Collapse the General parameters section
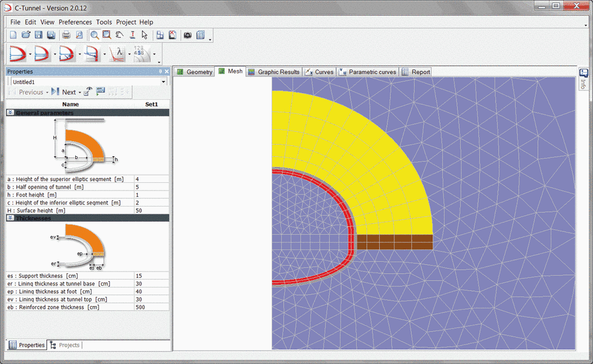Image resolution: width=593 pixels, height=364 pixels. click(x=10, y=113)
